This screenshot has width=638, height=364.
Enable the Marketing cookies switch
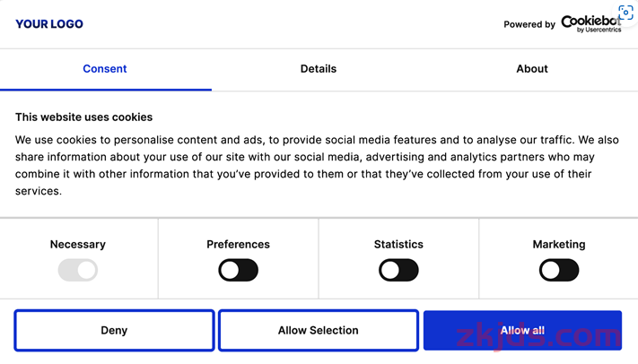coord(559,270)
